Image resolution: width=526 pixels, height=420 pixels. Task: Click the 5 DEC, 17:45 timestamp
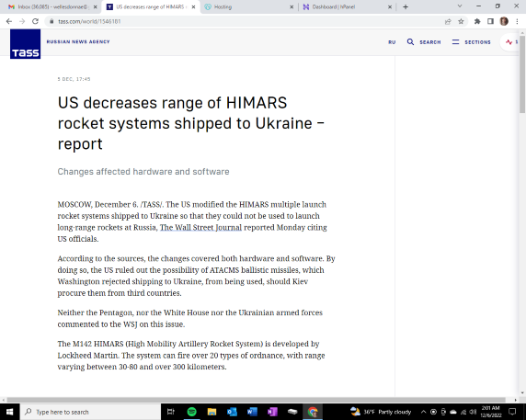pyautogui.click(x=74, y=79)
